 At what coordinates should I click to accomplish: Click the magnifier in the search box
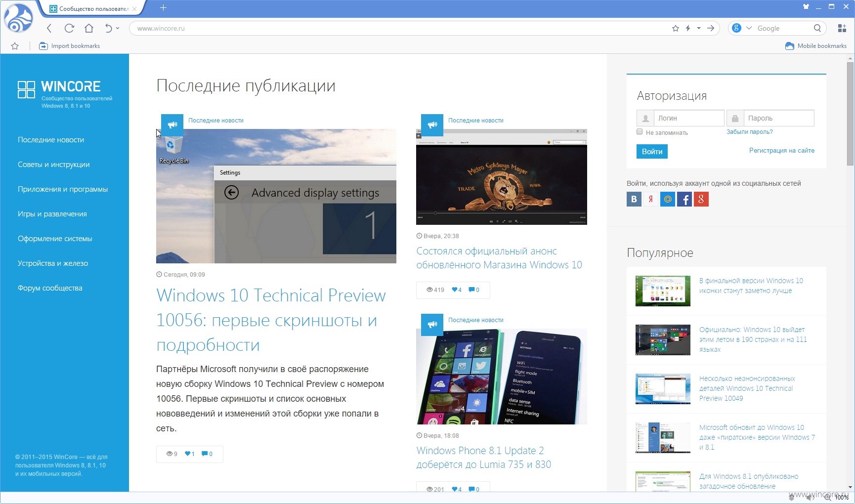817,28
